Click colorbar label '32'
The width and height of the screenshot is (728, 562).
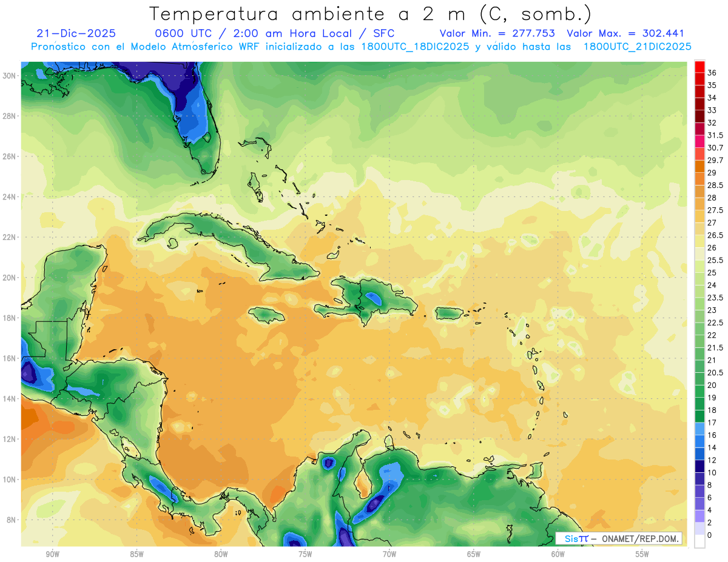click(x=712, y=122)
